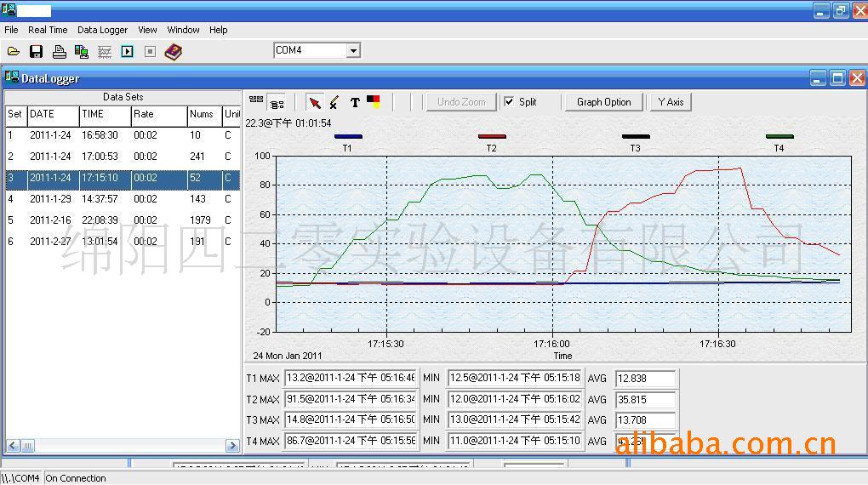Click the T2 MIN value field
The width and height of the screenshot is (868, 485).
515,399
